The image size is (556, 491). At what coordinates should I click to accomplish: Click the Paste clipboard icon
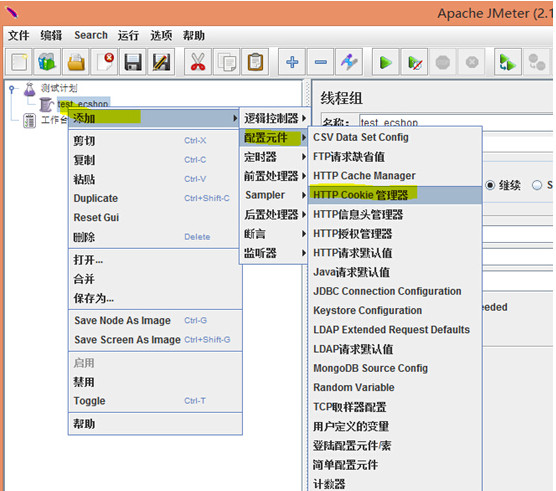(255, 62)
